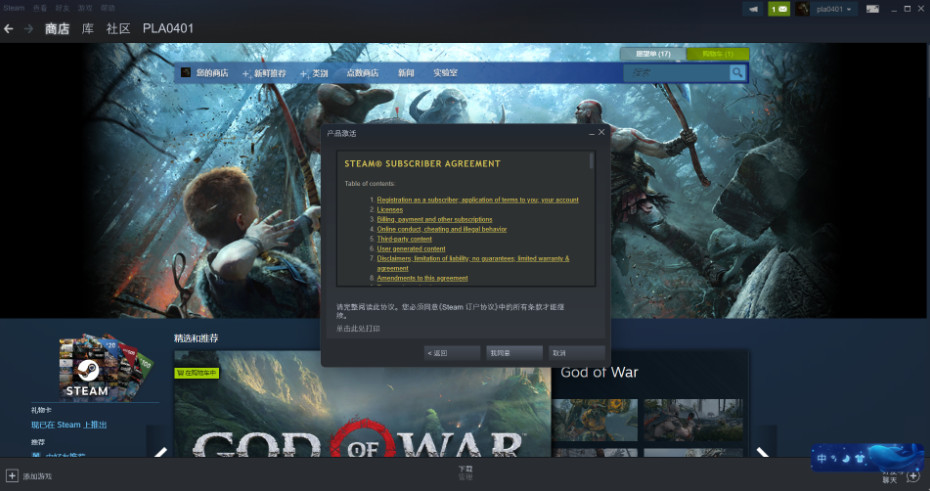Click the 单击此处打印 print link
The image size is (930, 491).
(x=358, y=328)
